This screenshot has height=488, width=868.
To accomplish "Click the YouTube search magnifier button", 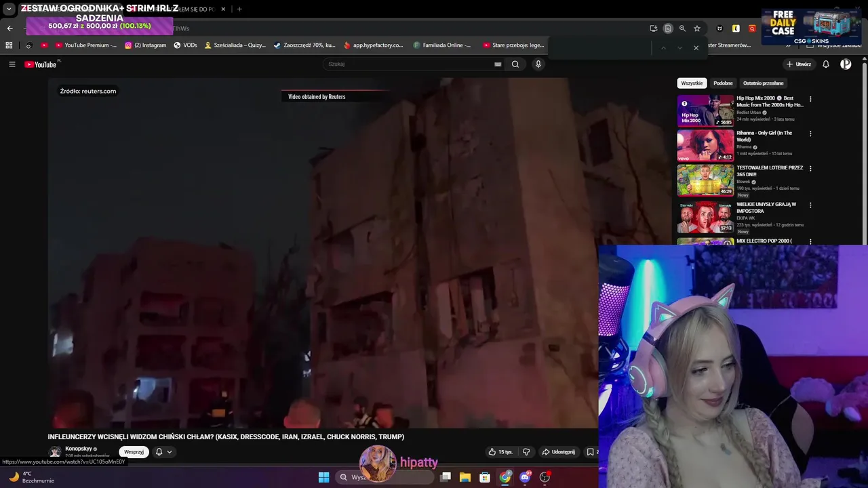I will 515,64.
